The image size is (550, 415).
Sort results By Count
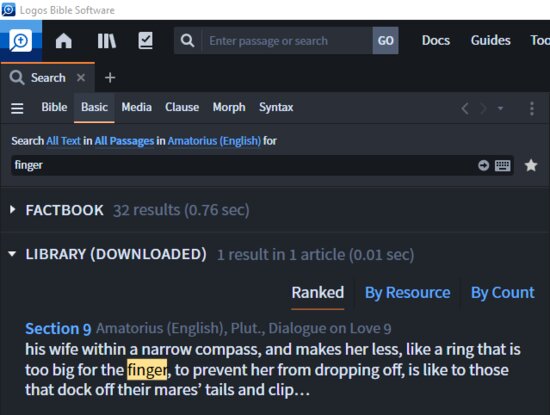(503, 293)
